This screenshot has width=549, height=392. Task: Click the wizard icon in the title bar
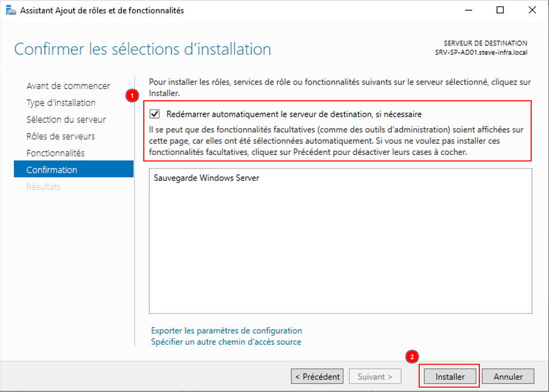click(x=10, y=11)
